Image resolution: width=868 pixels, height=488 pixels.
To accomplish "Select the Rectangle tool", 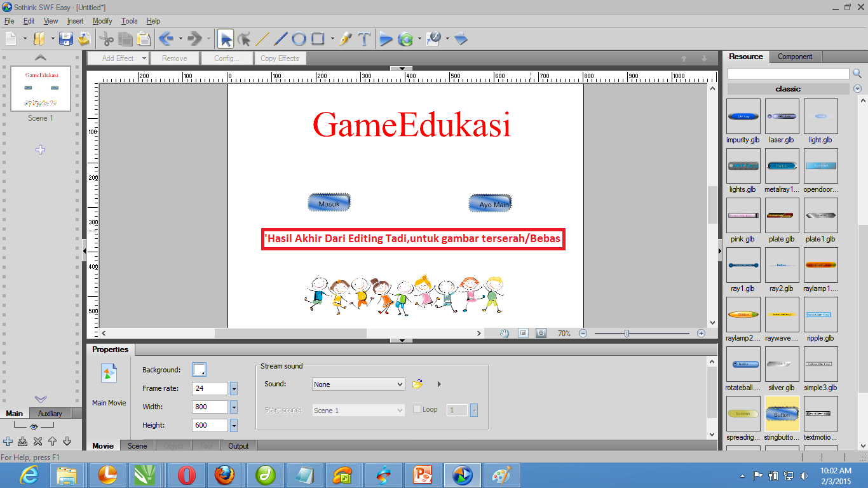I will point(318,38).
